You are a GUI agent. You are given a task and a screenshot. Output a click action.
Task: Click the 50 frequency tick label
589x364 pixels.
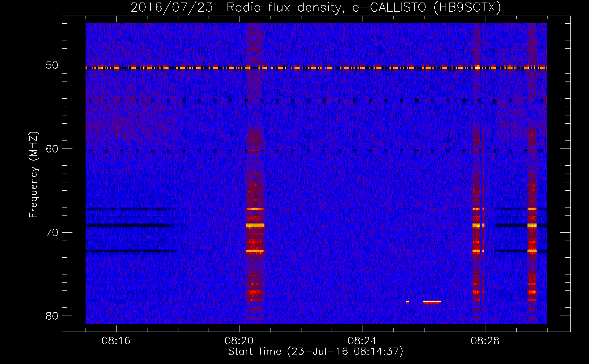click(x=52, y=66)
